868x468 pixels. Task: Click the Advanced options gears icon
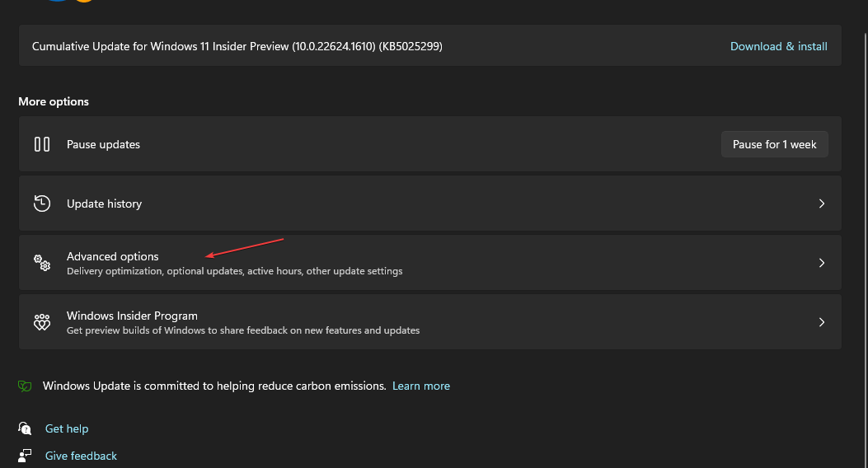pyautogui.click(x=42, y=263)
